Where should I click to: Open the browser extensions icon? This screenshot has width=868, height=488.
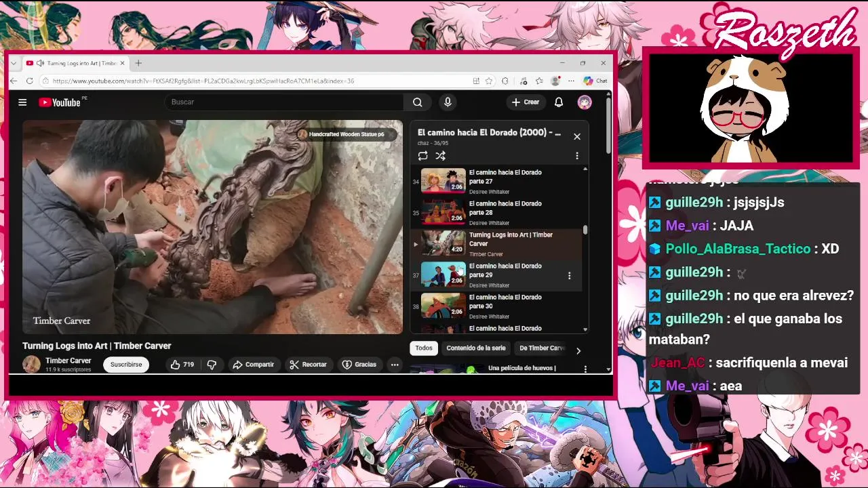point(505,81)
